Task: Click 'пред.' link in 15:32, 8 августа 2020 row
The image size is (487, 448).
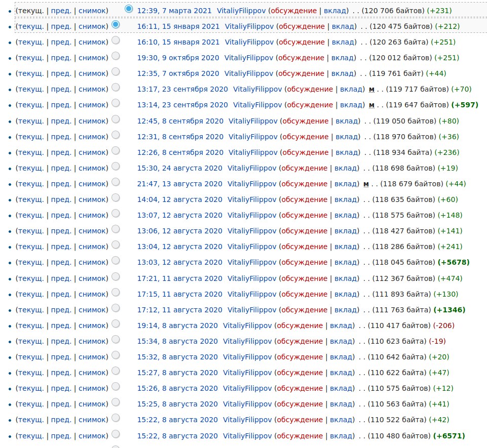Action: (x=61, y=357)
